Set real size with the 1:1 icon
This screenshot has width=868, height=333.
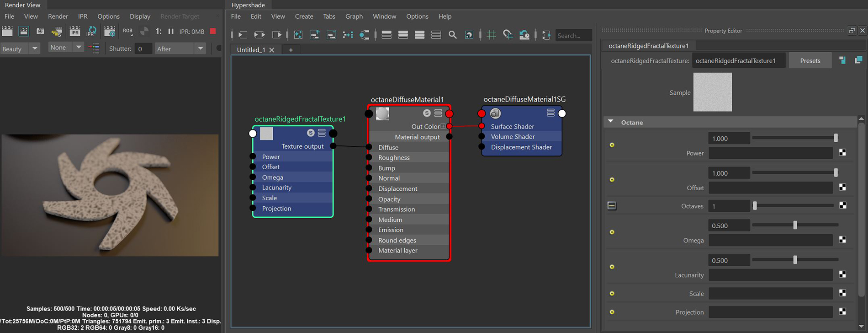tap(158, 31)
